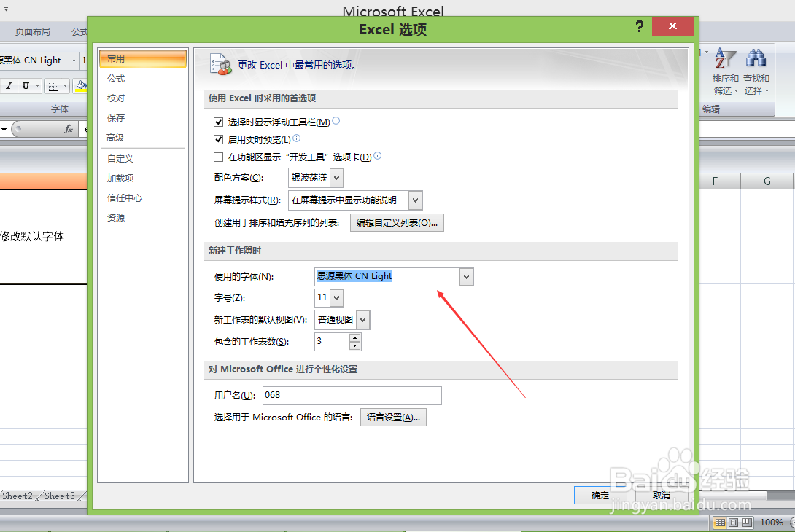Decrease 包含的工作表数 with down spinner
The width and height of the screenshot is (795, 532).
(355, 346)
